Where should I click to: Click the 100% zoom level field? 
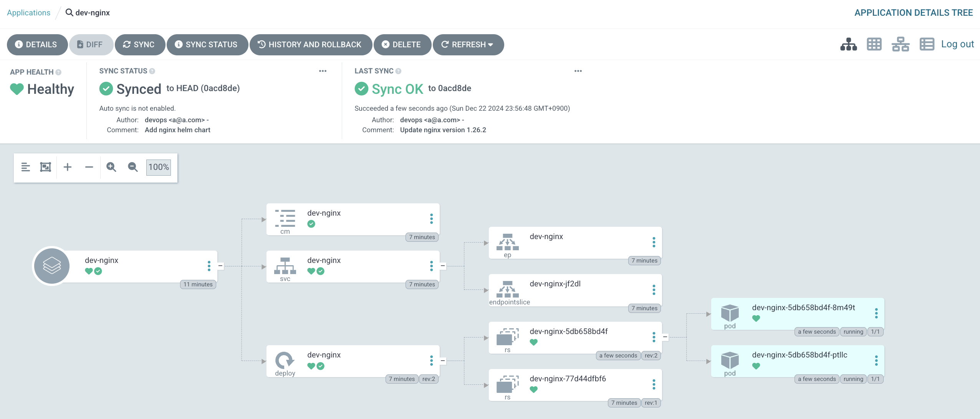159,167
